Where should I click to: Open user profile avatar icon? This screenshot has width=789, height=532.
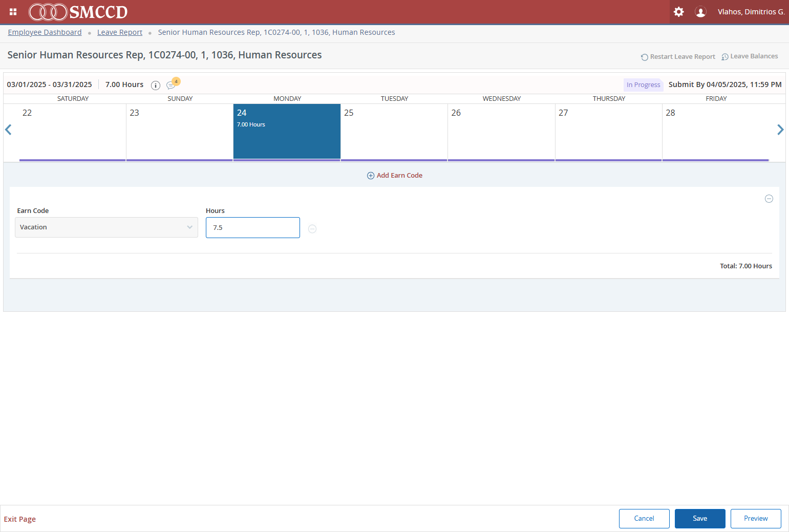[x=700, y=12]
